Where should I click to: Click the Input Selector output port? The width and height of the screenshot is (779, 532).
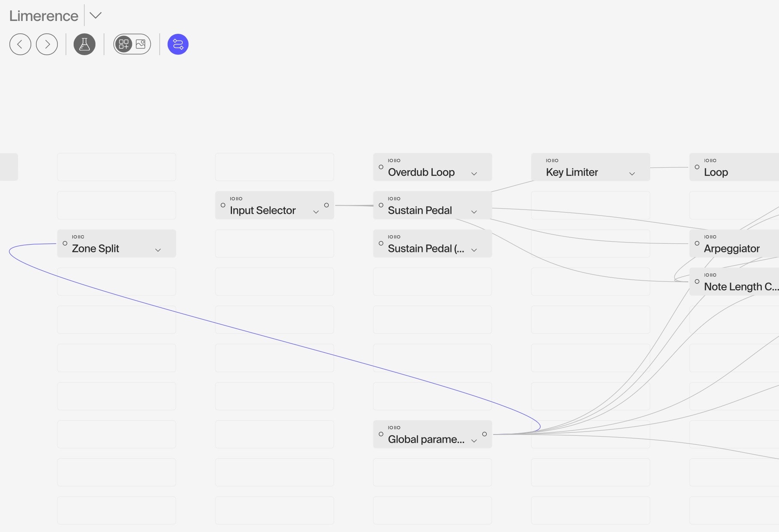327,205
